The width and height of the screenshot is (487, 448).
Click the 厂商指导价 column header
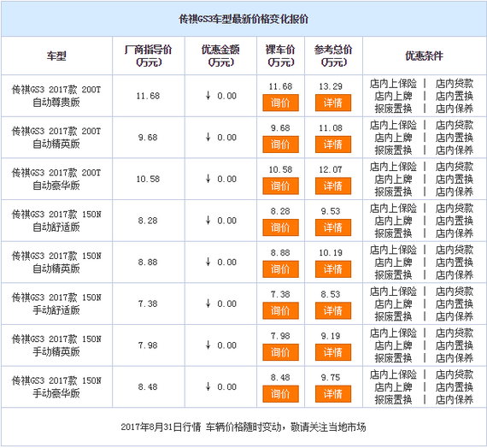pos(148,56)
